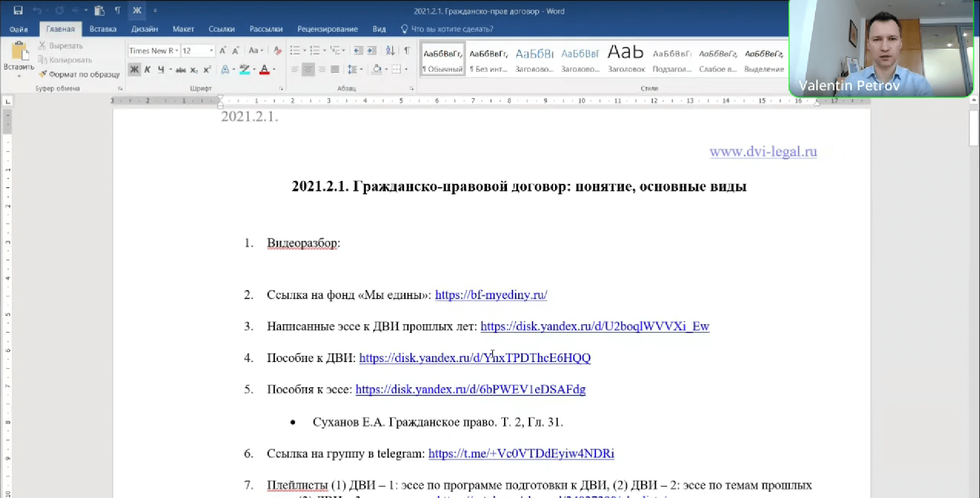
Task: Enable justified text alignment
Action: coord(335,69)
